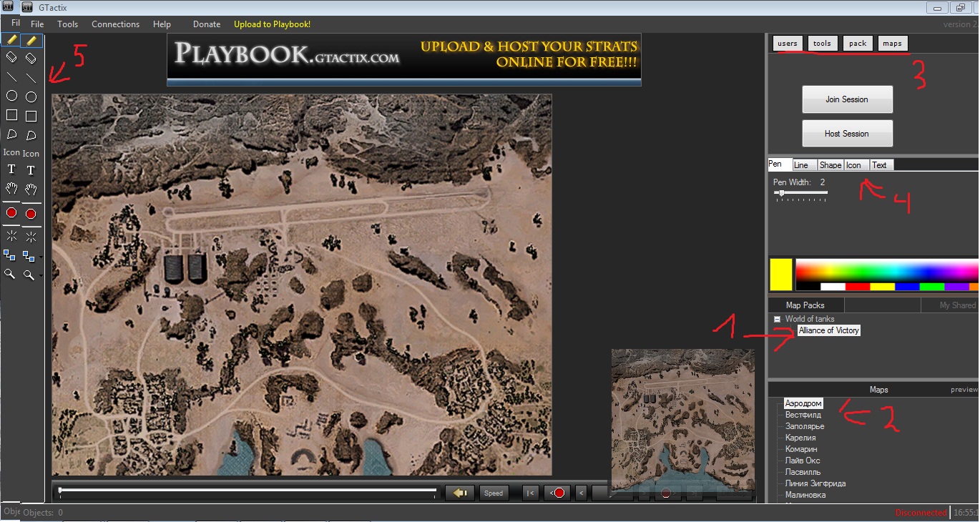Click the large yellow current color swatch
980x522 pixels.
tap(780, 275)
